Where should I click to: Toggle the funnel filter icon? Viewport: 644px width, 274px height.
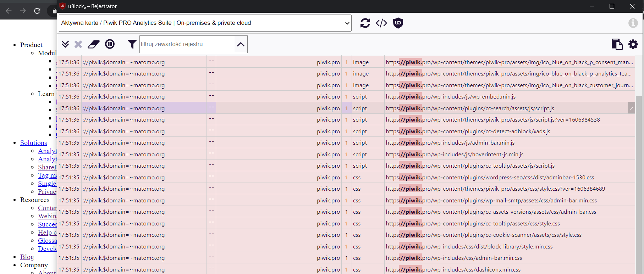[x=132, y=44]
